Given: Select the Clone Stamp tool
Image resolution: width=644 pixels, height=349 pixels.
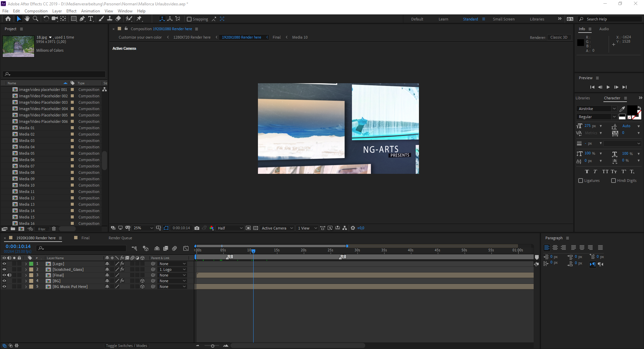Looking at the screenshot, I should [110, 19].
